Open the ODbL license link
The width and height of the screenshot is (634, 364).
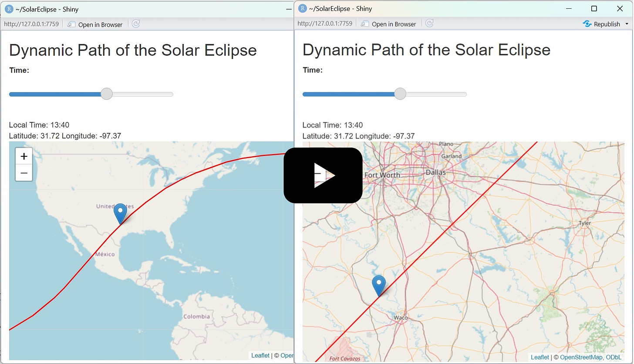click(614, 357)
